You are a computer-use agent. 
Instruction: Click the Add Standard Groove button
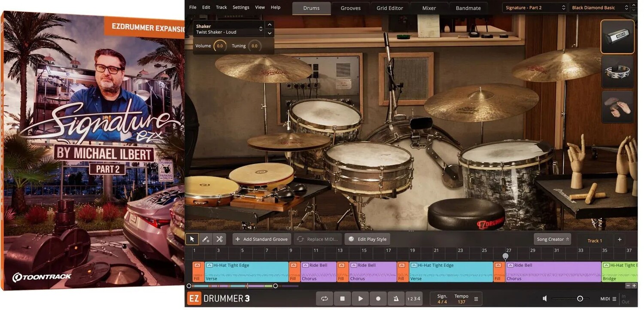pos(261,239)
